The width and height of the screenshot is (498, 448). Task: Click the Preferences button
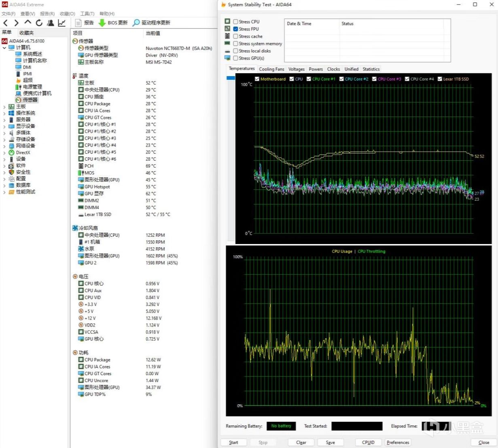point(398,442)
